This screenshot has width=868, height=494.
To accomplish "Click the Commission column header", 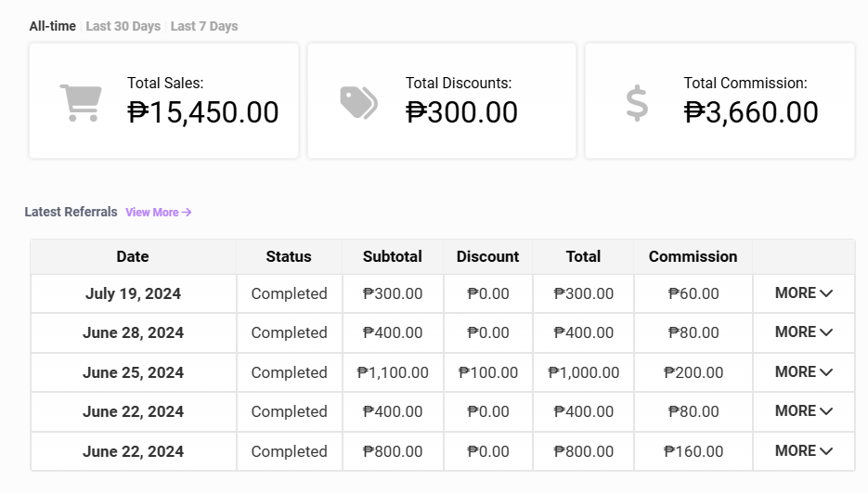I will pos(693,256).
